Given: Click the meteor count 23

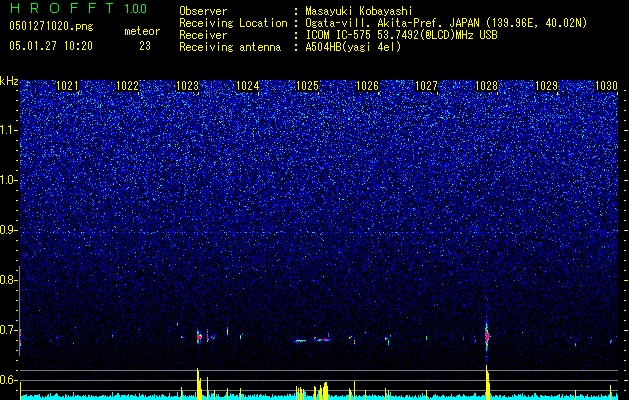Looking at the screenshot, I should pyautogui.click(x=145, y=46).
